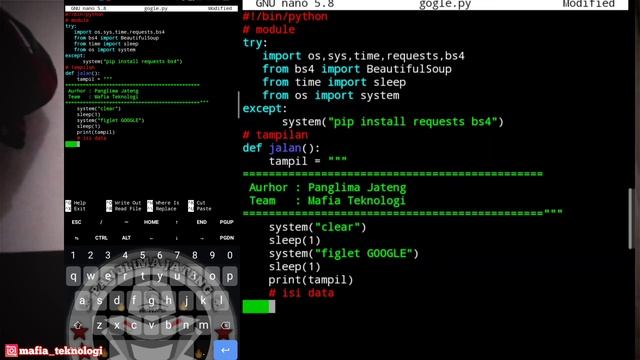
Task: Tap the END extra key
Action: click(x=202, y=222)
